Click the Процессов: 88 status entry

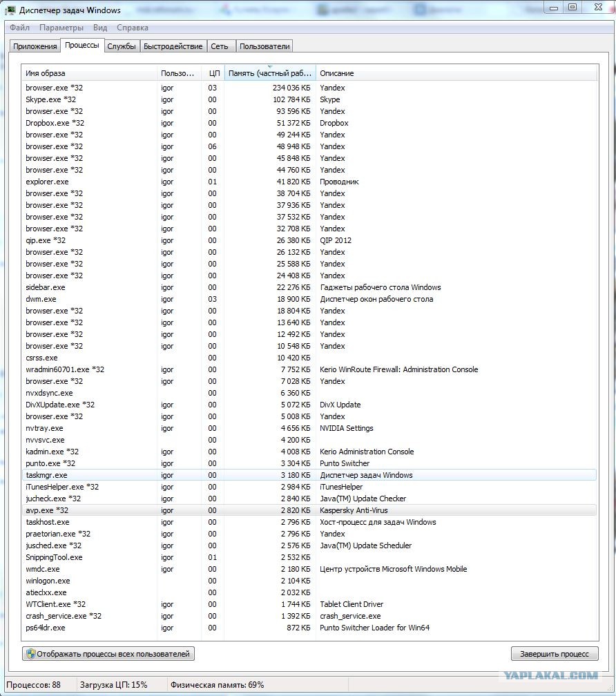[x=34, y=684]
